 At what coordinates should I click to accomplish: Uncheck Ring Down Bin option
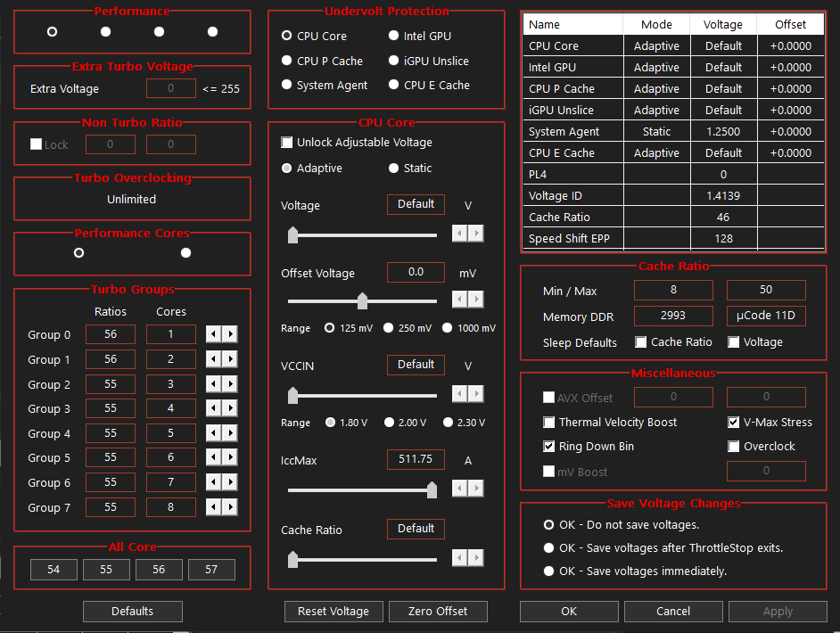pos(548,446)
